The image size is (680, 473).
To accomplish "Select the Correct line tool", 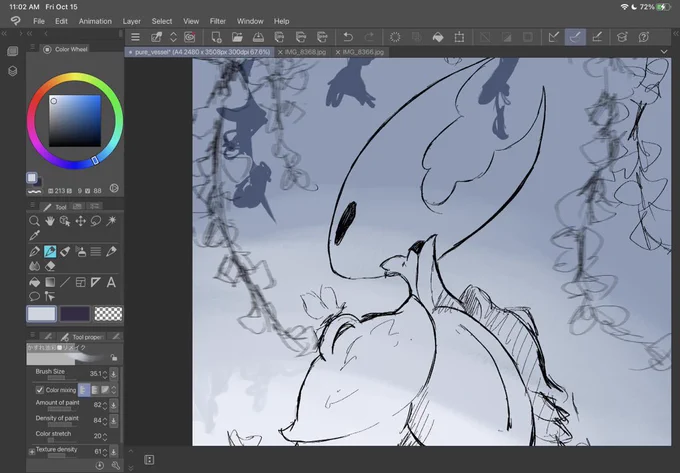I will [x=50, y=297].
